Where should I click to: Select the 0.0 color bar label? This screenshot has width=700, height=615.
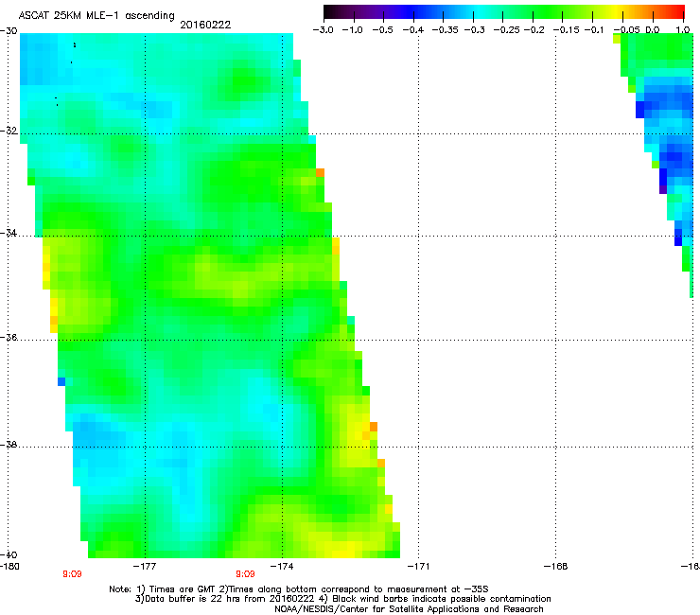[x=653, y=30]
